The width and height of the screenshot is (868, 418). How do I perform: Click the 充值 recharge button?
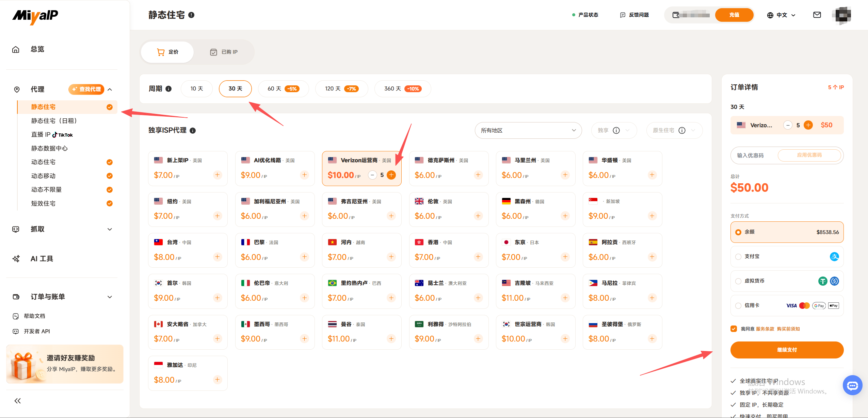click(734, 15)
